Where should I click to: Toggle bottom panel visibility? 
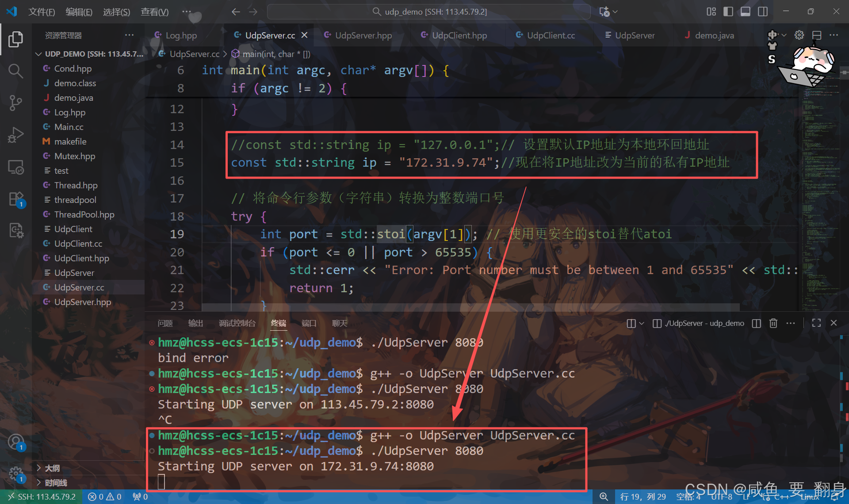746,11
